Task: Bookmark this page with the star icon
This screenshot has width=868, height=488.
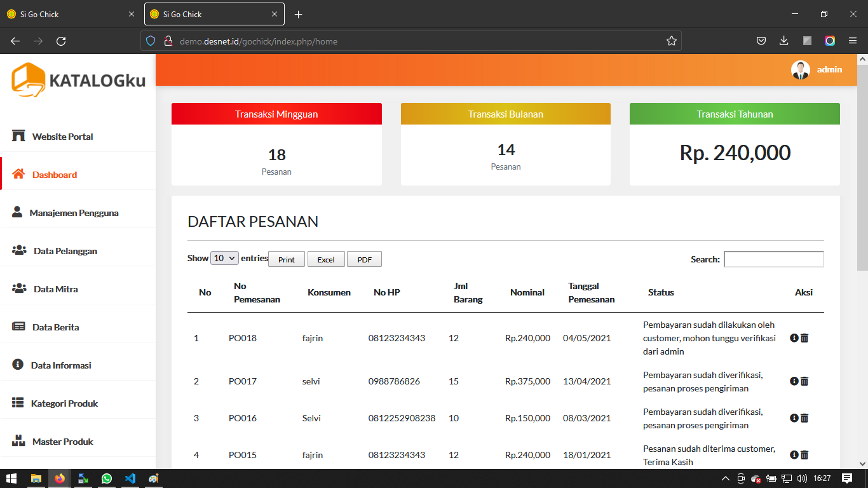Action: [x=671, y=41]
